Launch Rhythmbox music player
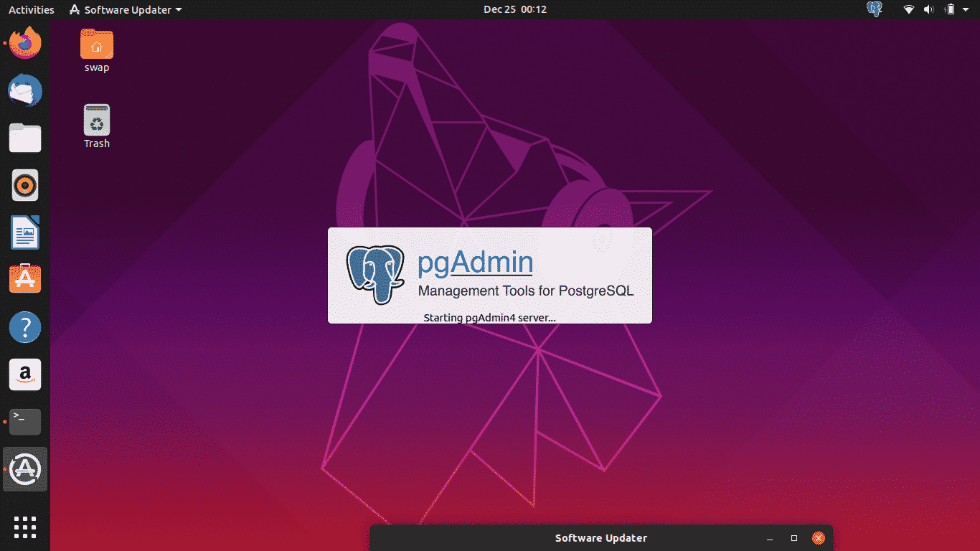Image resolution: width=980 pixels, height=551 pixels. (x=25, y=185)
